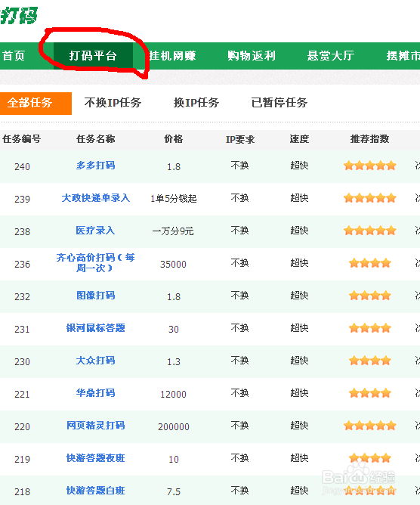Click the 推荐指数 column header
Image resolution: width=420 pixels, height=505 pixels.
370,139
